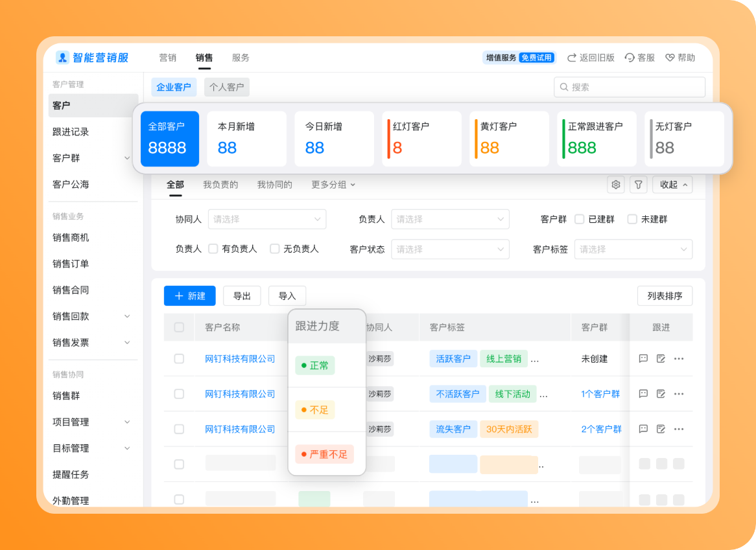Image resolution: width=756 pixels, height=550 pixels.
Task: Open the 2个客户群 link
Action: click(601, 429)
